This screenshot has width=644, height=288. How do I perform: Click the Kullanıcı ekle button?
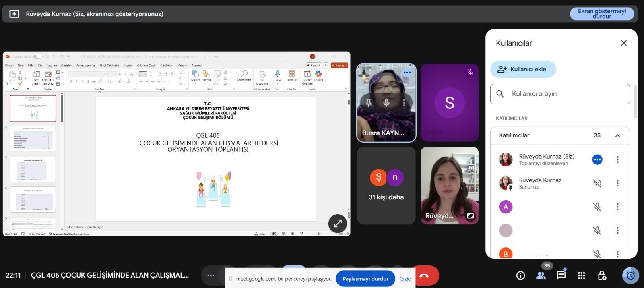click(523, 69)
